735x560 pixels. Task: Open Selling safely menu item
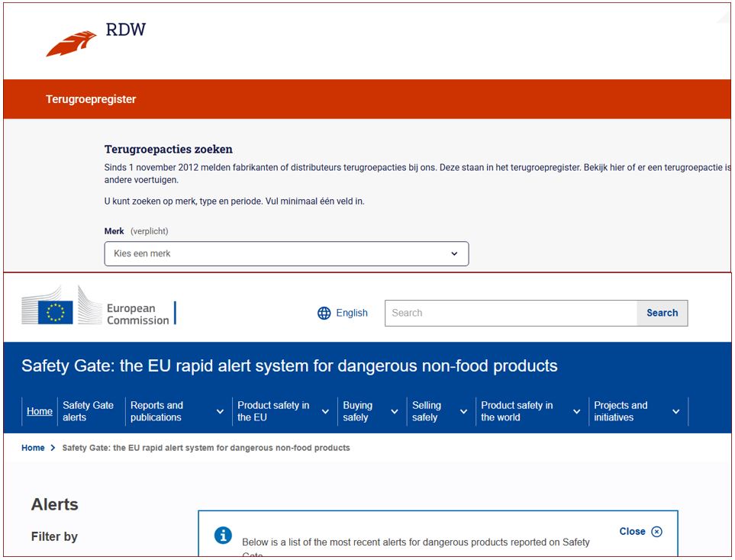coord(427,411)
